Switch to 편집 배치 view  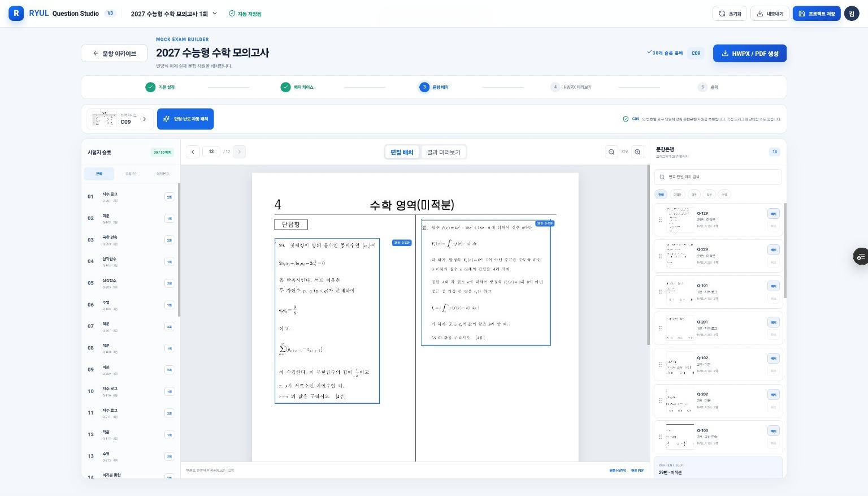pos(402,152)
